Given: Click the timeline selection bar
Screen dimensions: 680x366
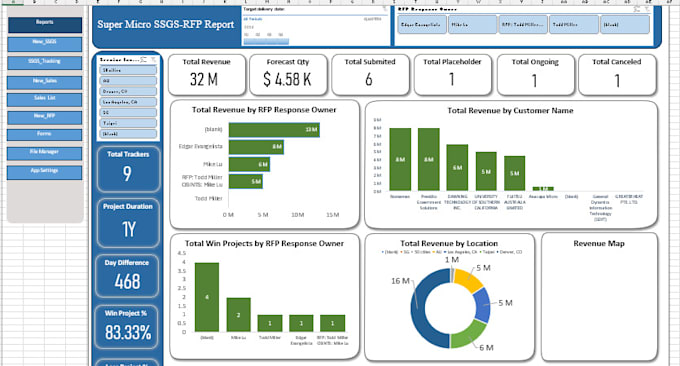Looking at the screenshot, I should click(266, 41).
